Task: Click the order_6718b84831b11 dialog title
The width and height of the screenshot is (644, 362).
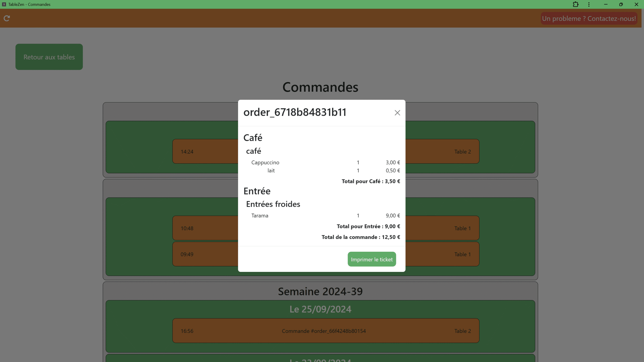Action: [295, 112]
